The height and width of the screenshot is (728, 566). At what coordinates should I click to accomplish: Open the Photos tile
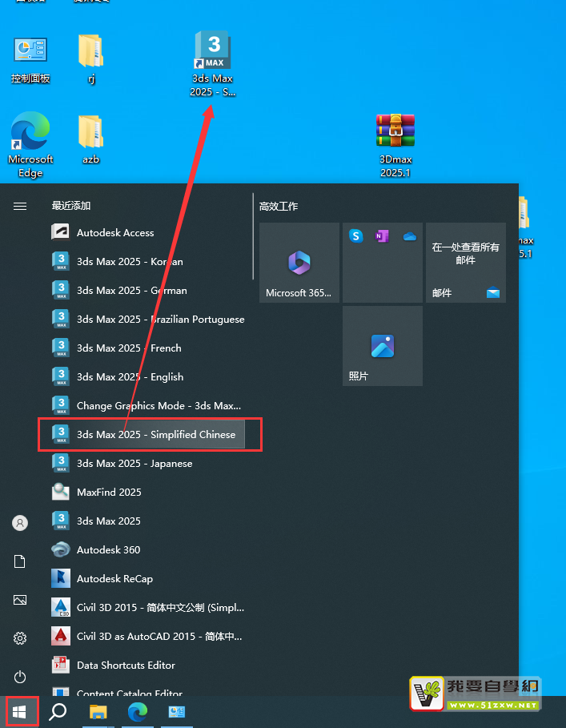[x=383, y=346]
